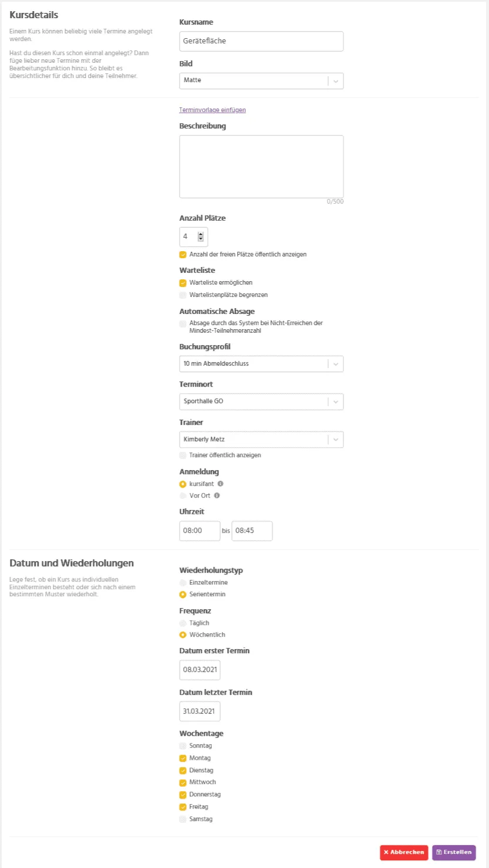This screenshot has width=489, height=868.
Task: Click the Anzahl Plätze stepper arrows
Action: coord(201,237)
